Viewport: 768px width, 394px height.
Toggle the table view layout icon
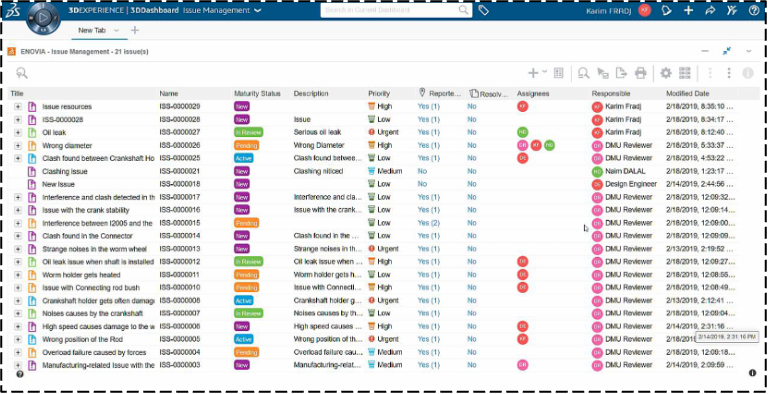[x=684, y=73]
